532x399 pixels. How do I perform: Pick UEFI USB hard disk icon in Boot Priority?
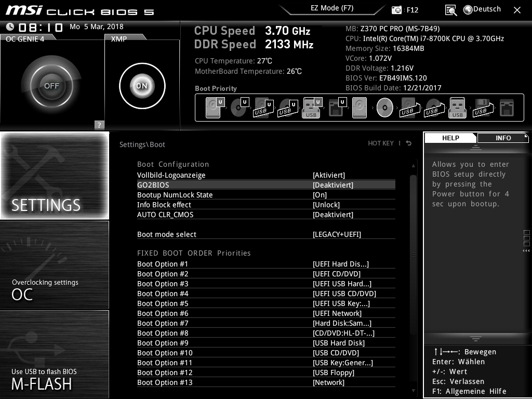click(x=263, y=108)
